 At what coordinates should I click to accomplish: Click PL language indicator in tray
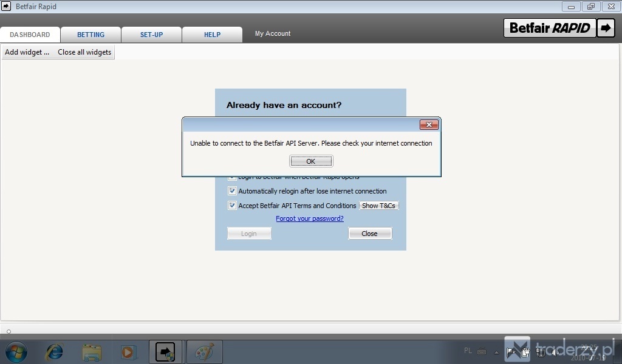tap(468, 351)
